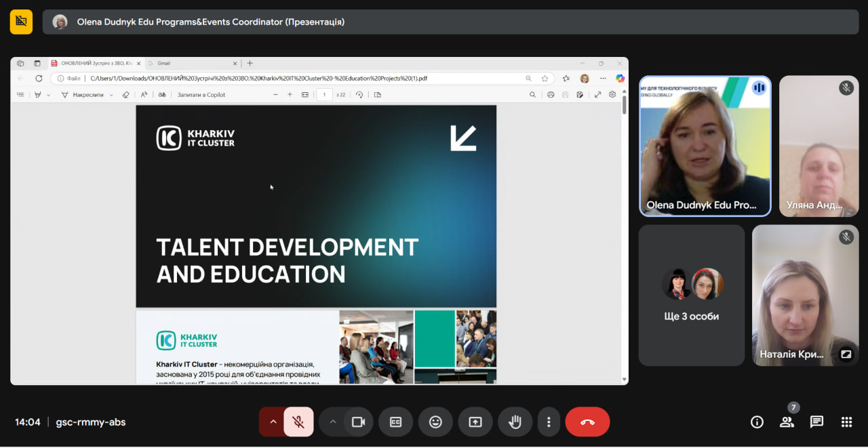Open the activities grid menu
Image resolution: width=868 pixels, height=448 pixels.
coord(846,422)
